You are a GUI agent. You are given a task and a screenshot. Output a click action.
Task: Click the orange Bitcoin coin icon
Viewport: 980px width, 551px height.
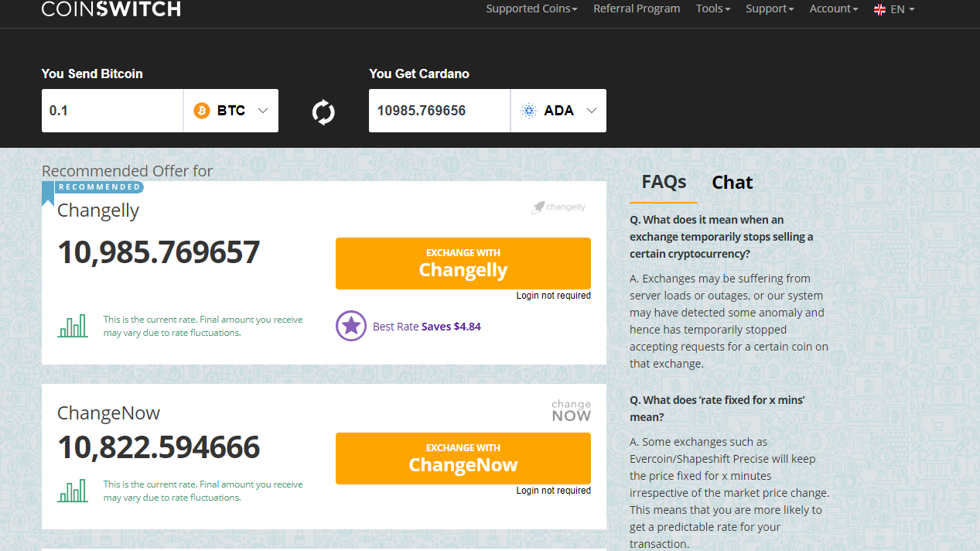[202, 111]
